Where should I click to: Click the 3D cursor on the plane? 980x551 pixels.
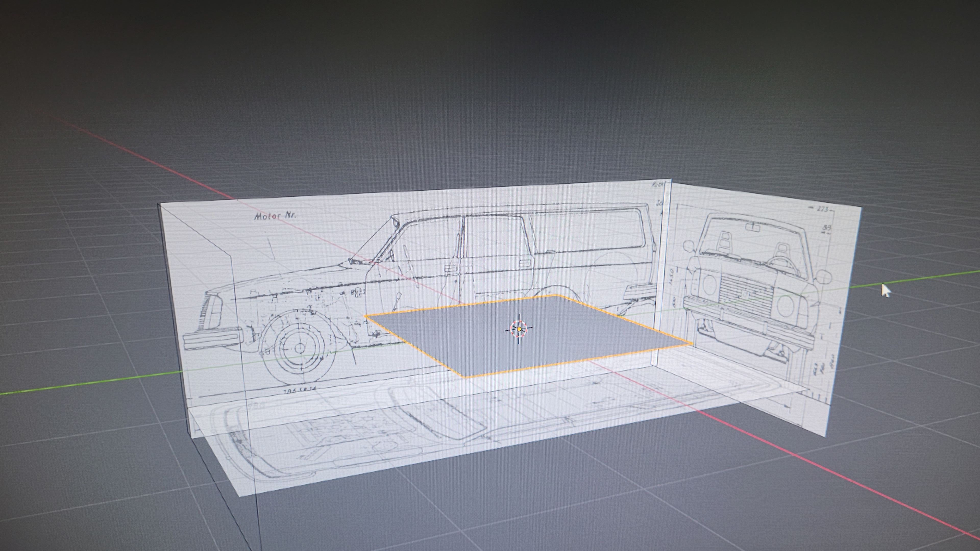[x=519, y=329]
